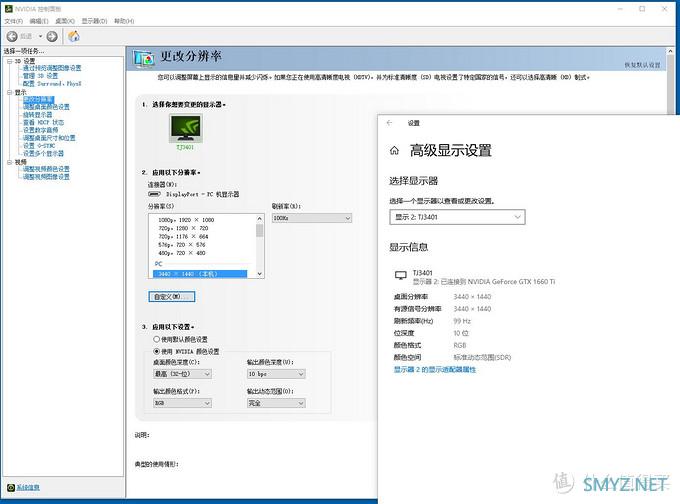Select 720p, 1176 × 664 in the resolution list
680x504 pixels.
(x=183, y=236)
